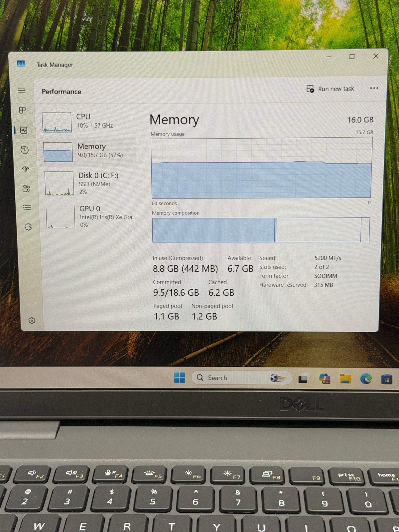
Task: Click the Performance page heading
Action: pos(62,91)
